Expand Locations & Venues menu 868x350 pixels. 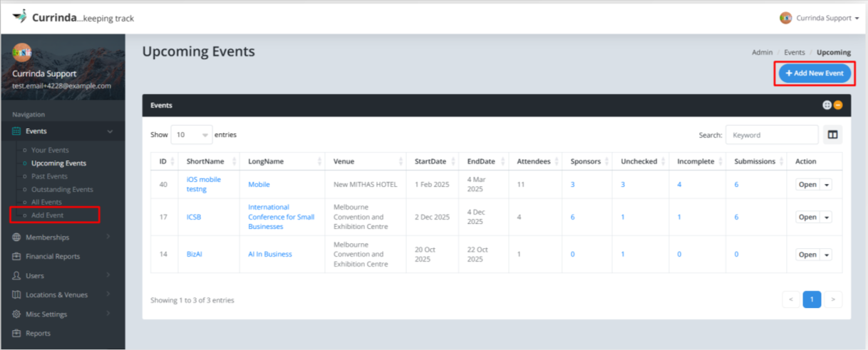click(63, 295)
